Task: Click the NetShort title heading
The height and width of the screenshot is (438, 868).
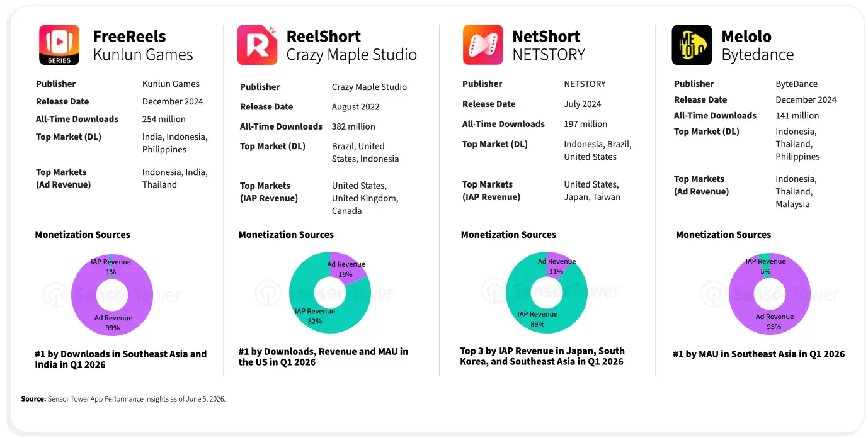Action: 546,36
